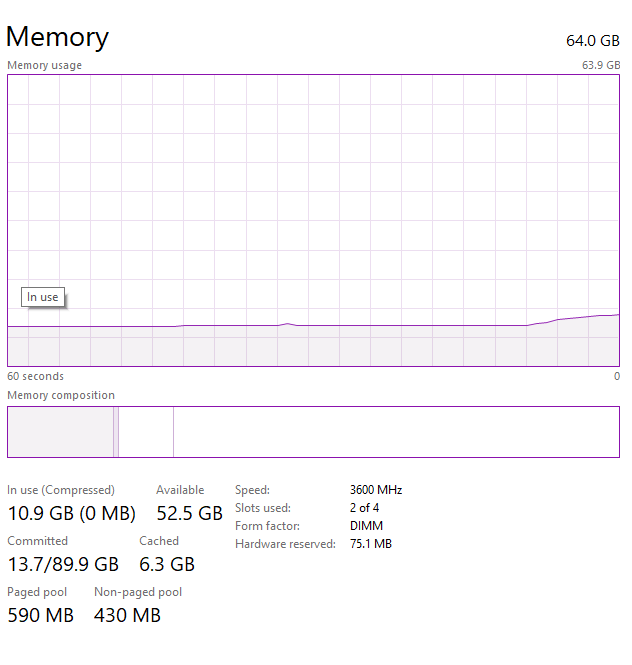This screenshot has height=665, width=632.
Task: Click the 6.3 GB cached value
Action: (167, 564)
